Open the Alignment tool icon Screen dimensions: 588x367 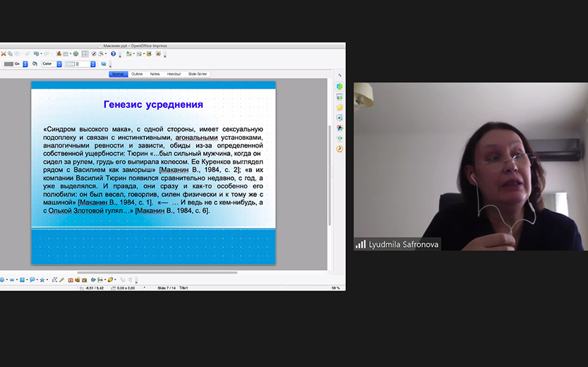click(100, 279)
